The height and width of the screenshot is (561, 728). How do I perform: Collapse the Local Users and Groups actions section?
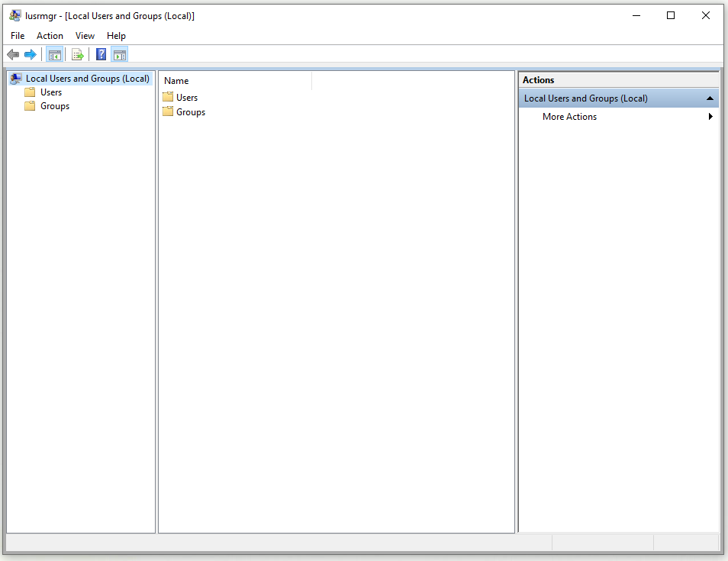[x=710, y=98]
